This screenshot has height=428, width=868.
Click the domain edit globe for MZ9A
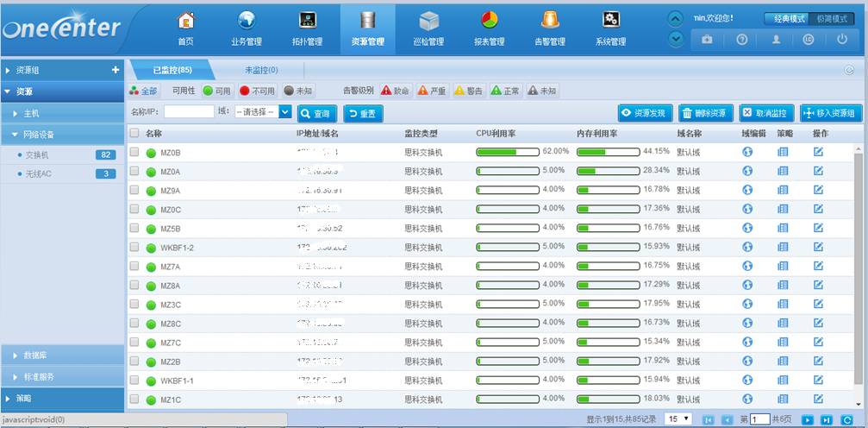coord(747,190)
